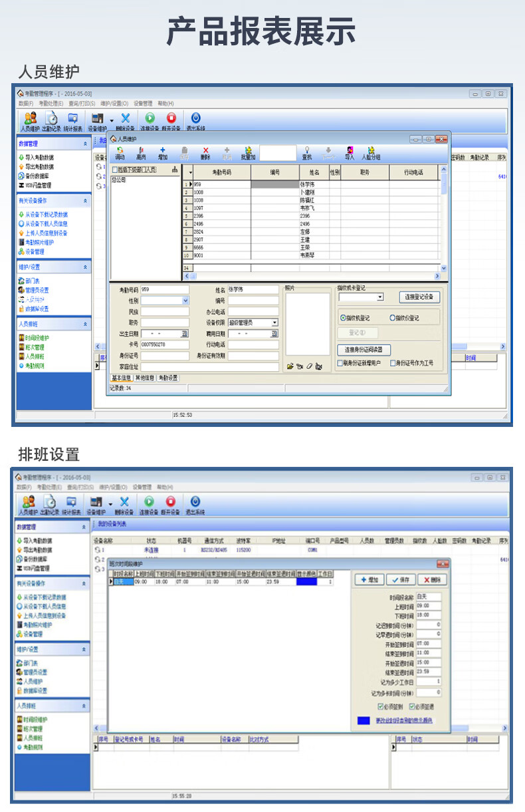Uncheck the 必须签到 checkbox
525x812 pixels.
(x=380, y=706)
